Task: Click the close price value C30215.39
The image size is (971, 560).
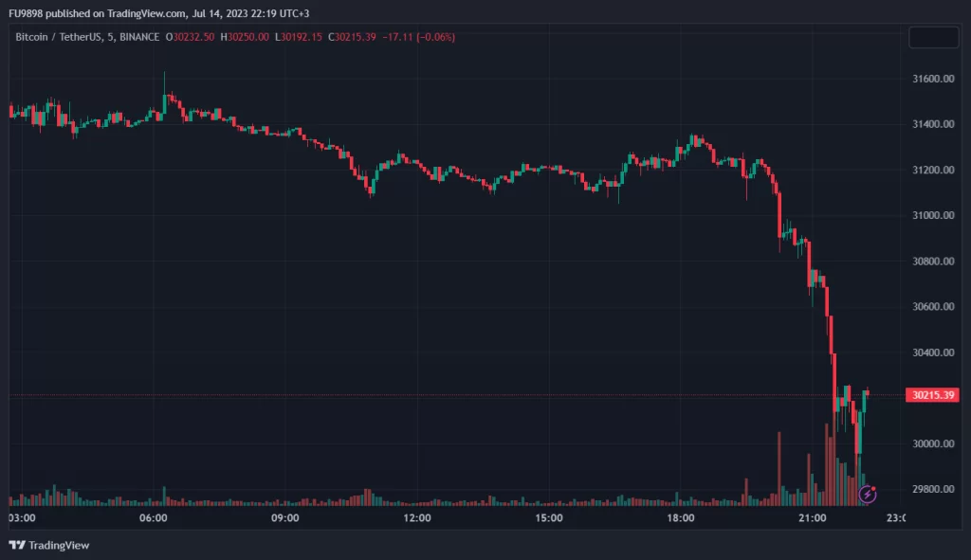Action: click(x=351, y=37)
